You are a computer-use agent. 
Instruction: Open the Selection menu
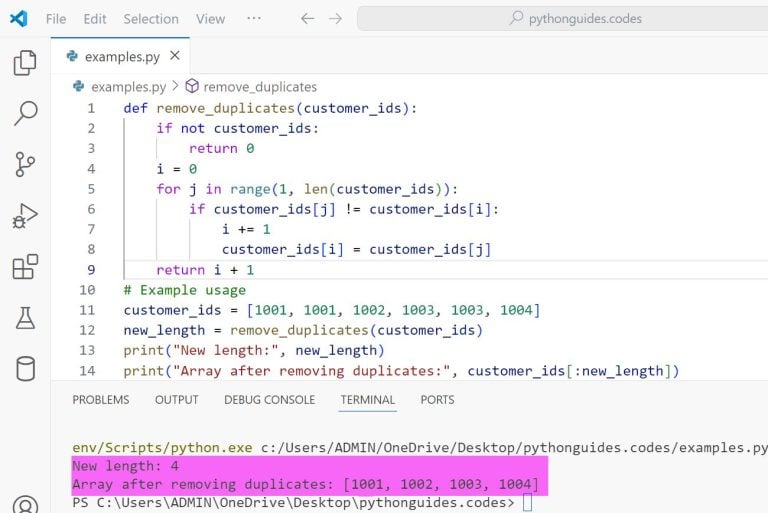(151, 19)
